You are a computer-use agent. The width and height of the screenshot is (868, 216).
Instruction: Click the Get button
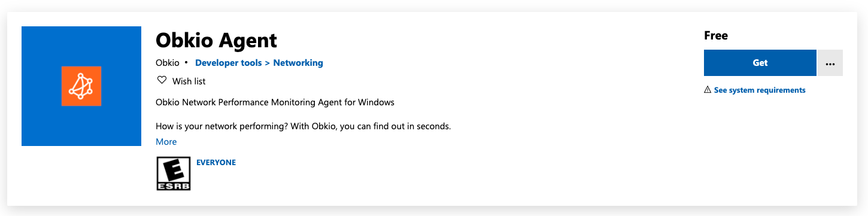pyautogui.click(x=760, y=63)
